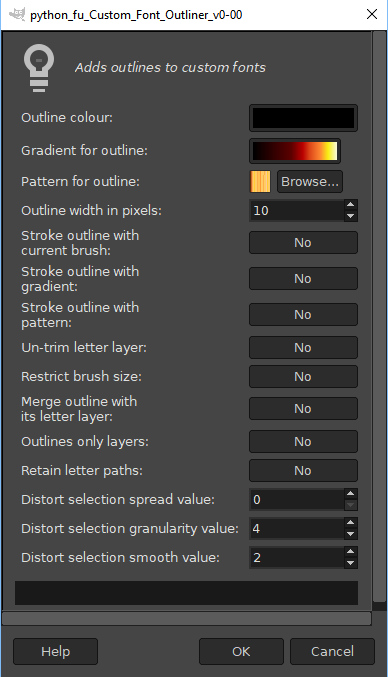Viewport: 388px width, 677px height.
Task: Close the Custom Font Outliner dialog
Action: click(x=372, y=14)
